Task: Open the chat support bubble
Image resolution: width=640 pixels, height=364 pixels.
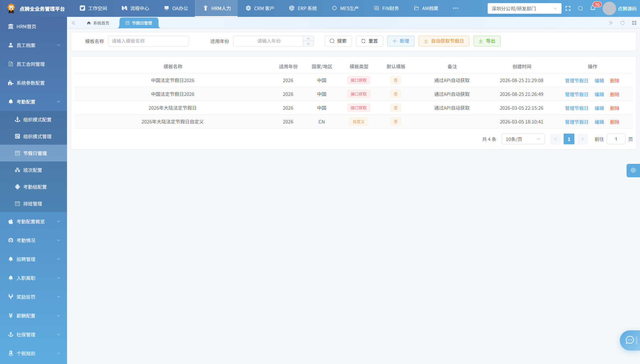Action: point(630,340)
